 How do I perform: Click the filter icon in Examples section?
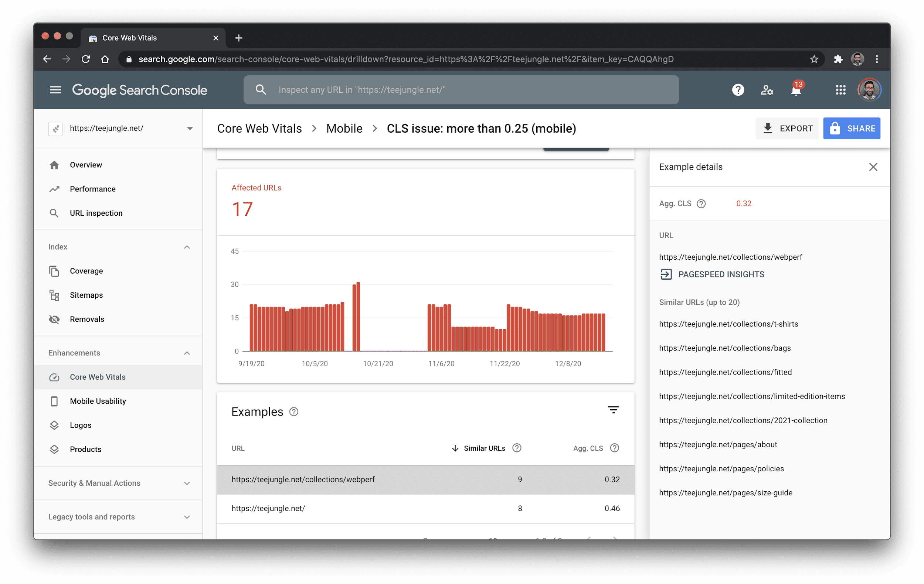[x=613, y=410]
